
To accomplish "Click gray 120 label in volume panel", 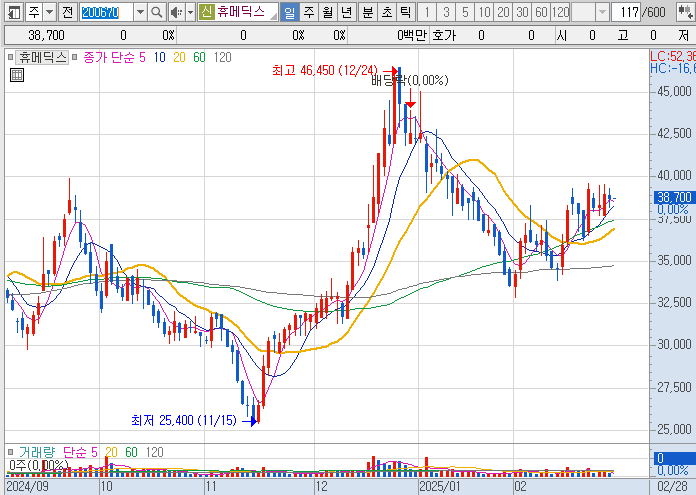I will click(154, 452).
